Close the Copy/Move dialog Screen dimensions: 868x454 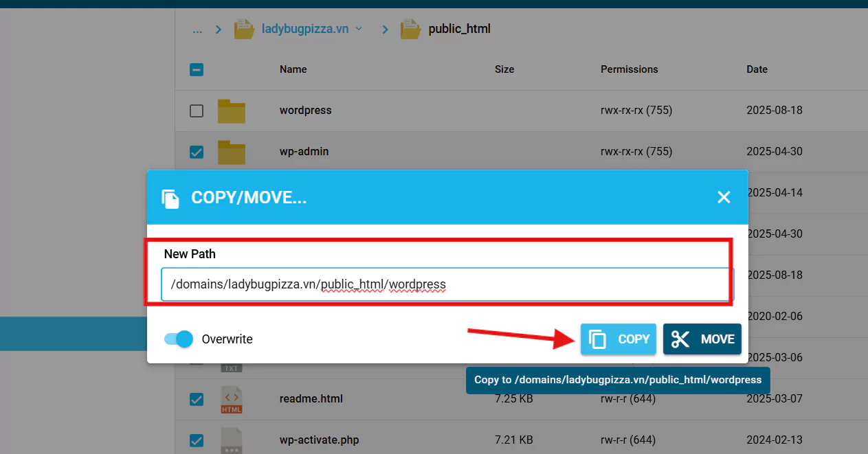pos(724,198)
